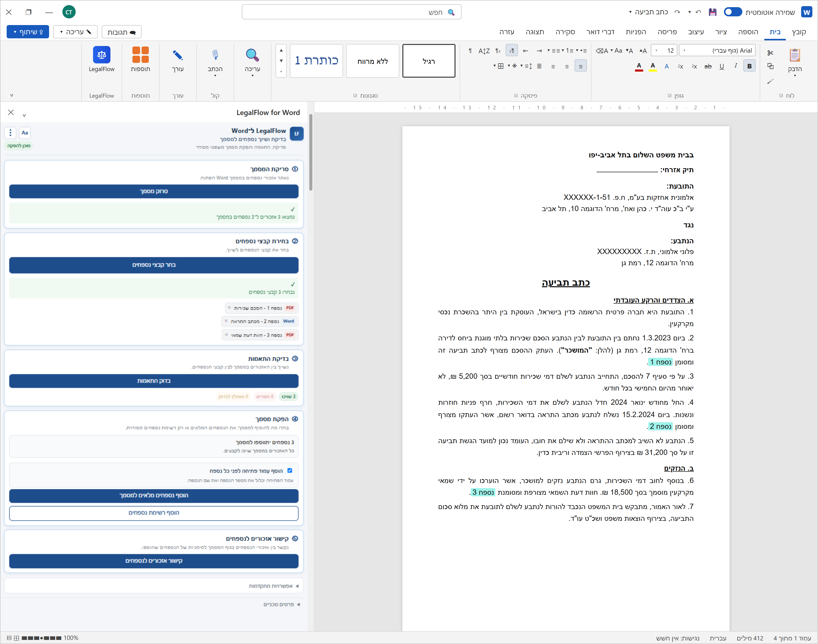Click the Undo arrow icon

[698, 12]
